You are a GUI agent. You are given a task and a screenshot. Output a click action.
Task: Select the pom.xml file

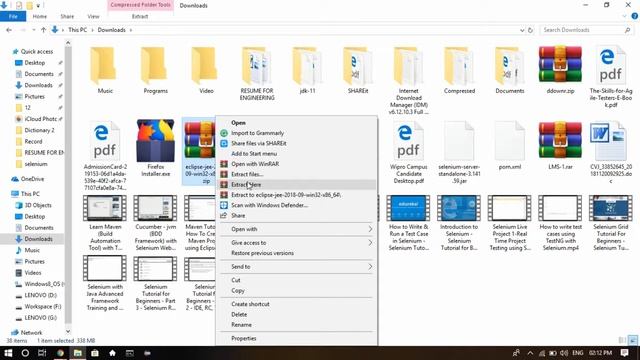pyautogui.click(x=509, y=141)
